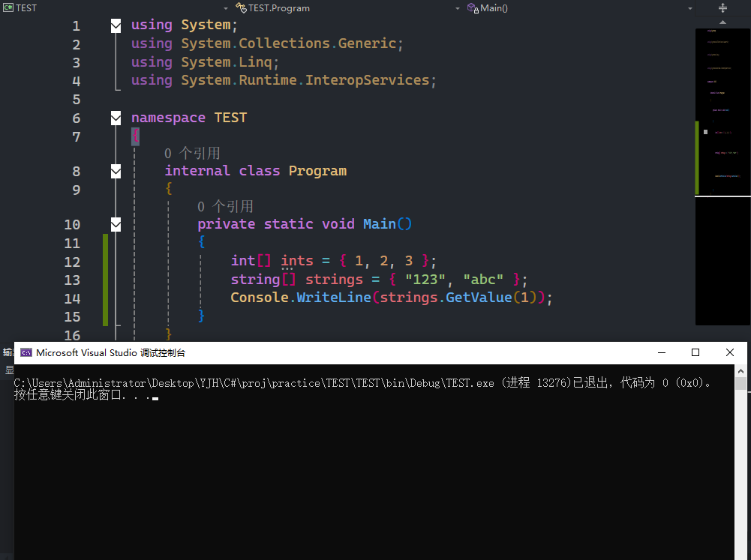
Task: Close the debug console window
Action: click(730, 353)
